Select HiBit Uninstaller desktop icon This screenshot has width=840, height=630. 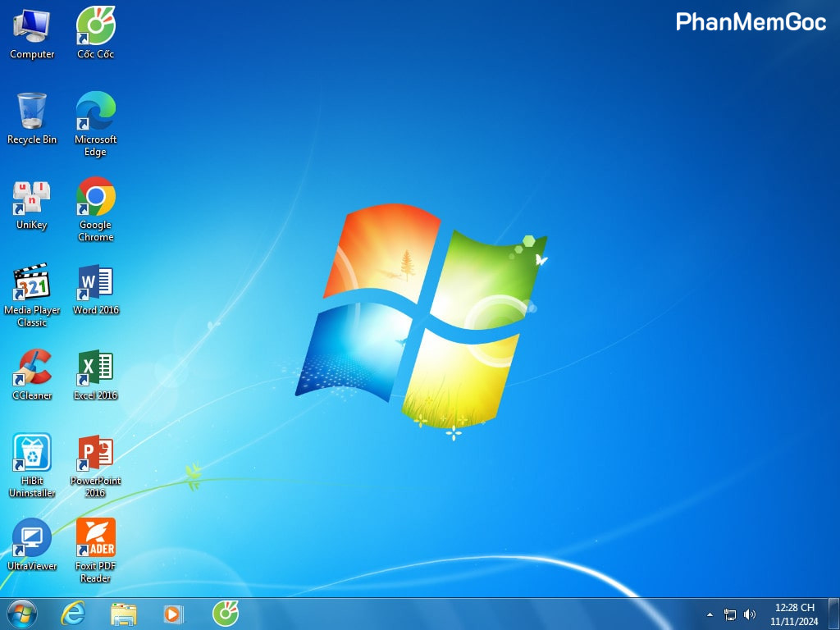[x=32, y=454]
